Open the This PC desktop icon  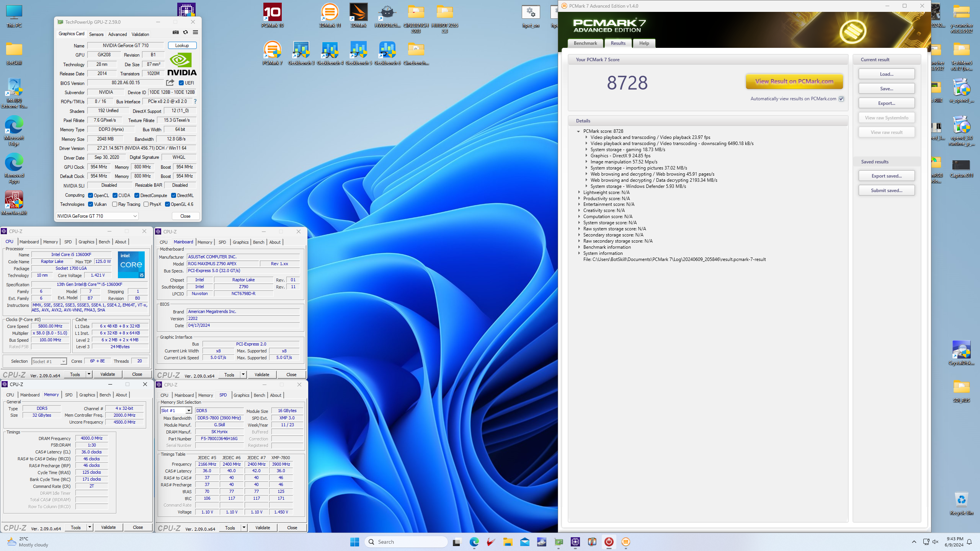pos(14,15)
